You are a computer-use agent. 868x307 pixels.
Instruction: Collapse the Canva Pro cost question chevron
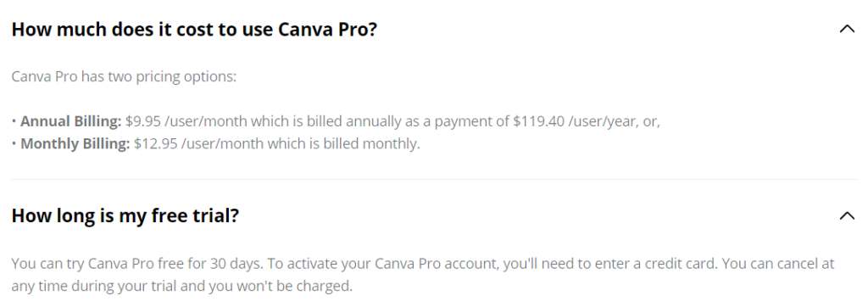click(x=847, y=29)
